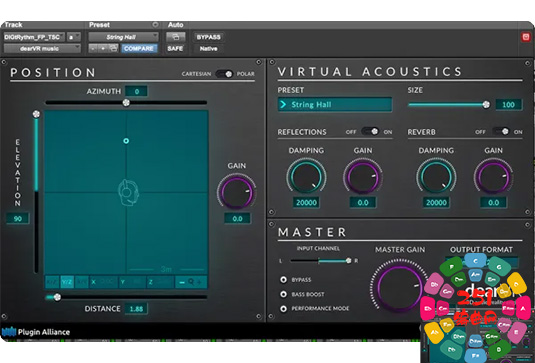Screen dimensions: 535x363
Task: Enable the master Bypass radio option
Action: point(283,280)
